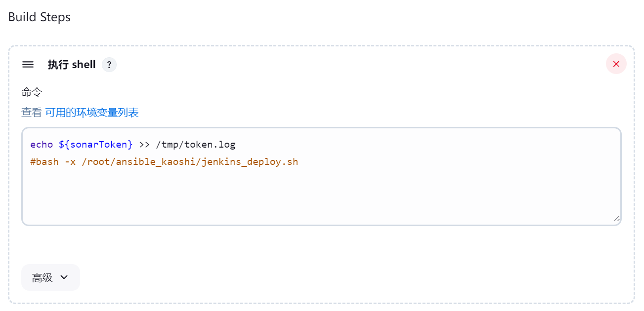Click the >> redirect operator in the command
This screenshot has height=311, width=644.
[144, 145]
